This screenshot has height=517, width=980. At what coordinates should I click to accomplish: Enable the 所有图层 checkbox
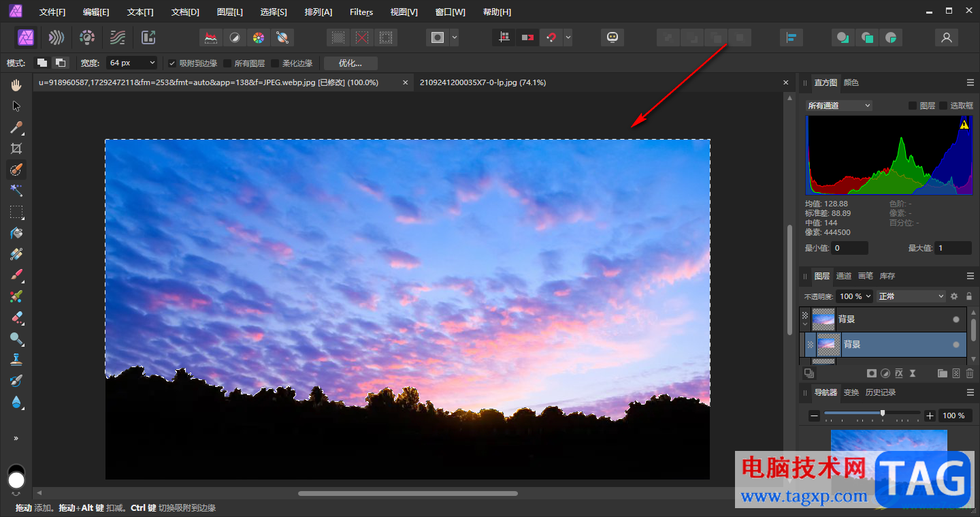coord(227,63)
